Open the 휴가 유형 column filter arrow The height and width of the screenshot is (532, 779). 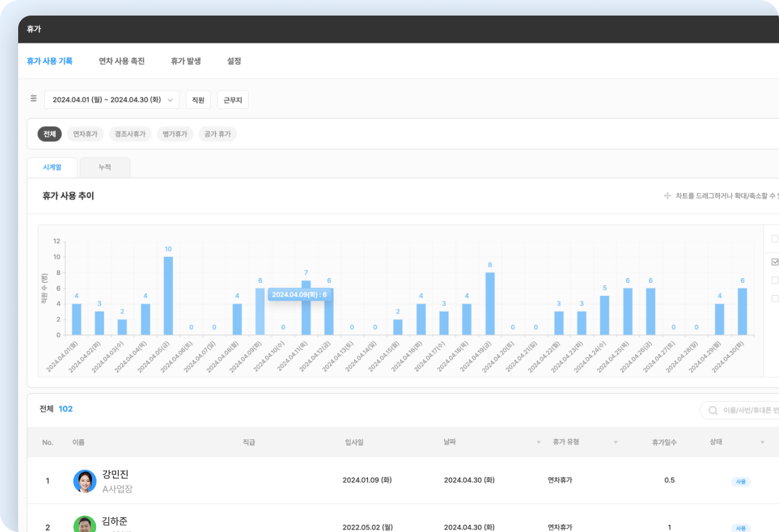pos(615,442)
